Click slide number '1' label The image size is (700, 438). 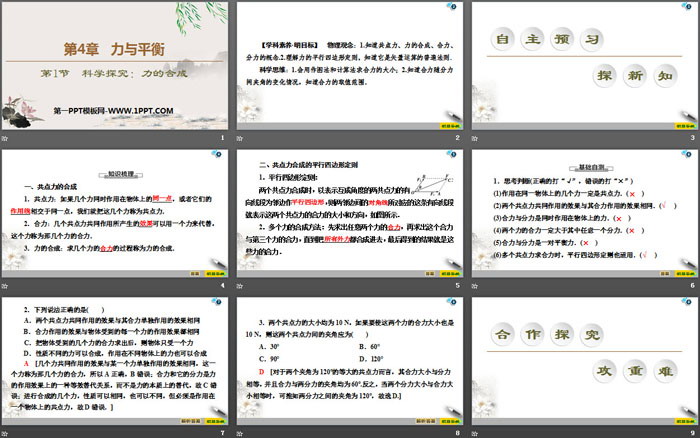(222, 138)
